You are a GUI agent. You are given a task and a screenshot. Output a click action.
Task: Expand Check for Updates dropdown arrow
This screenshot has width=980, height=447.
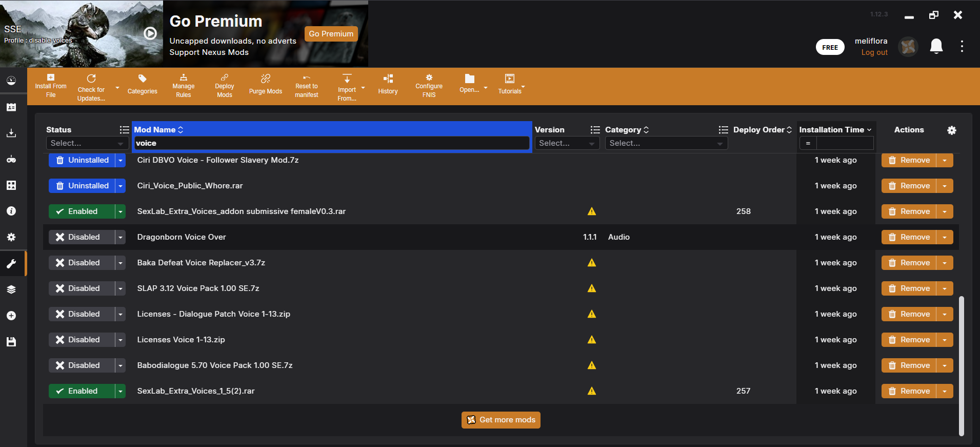[117, 88]
